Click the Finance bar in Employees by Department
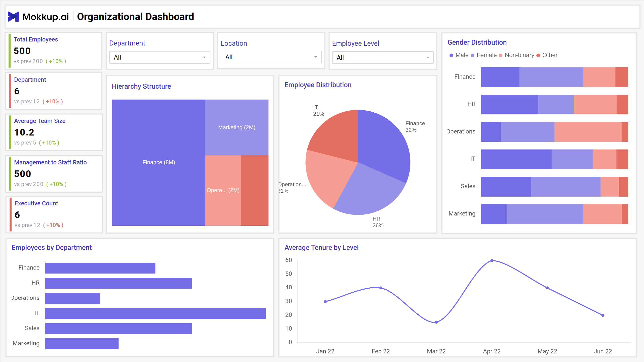The height and width of the screenshot is (362, 644). (x=100, y=268)
